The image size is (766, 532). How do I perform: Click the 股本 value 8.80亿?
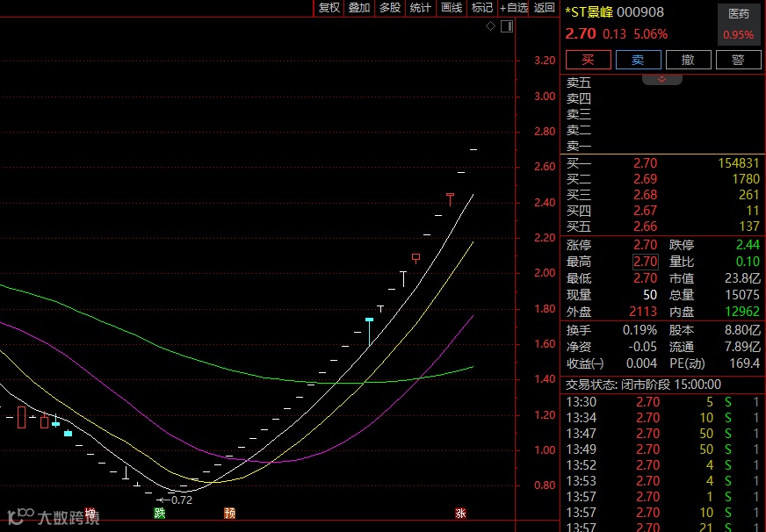click(x=742, y=330)
